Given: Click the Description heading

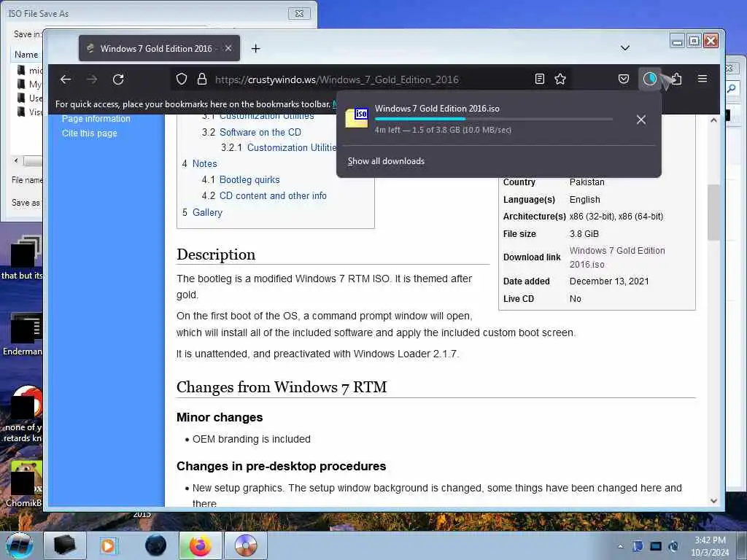Looking at the screenshot, I should pyautogui.click(x=216, y=254).
